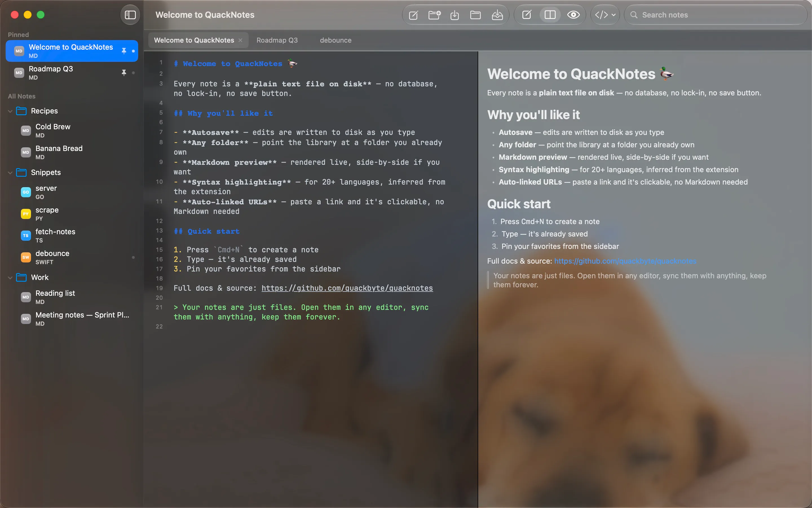Click MD badge beside Roadmap Q3 in sidebar

tap(19, 73)
